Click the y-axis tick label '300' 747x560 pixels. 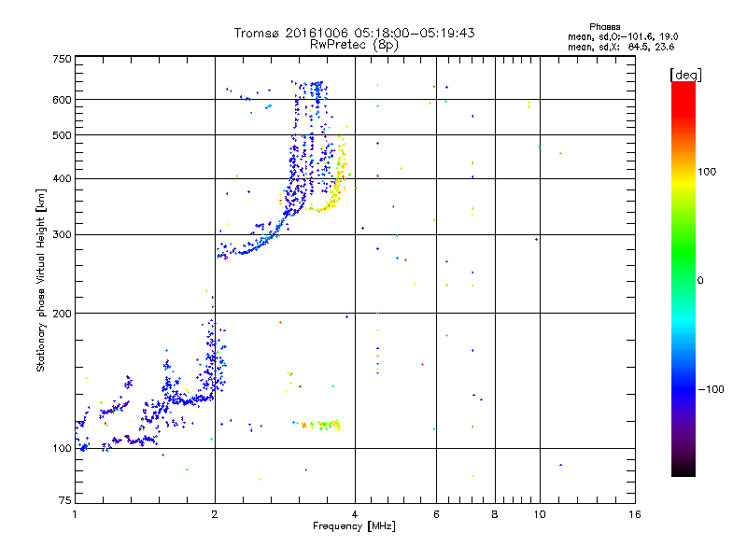click(62, 235)
